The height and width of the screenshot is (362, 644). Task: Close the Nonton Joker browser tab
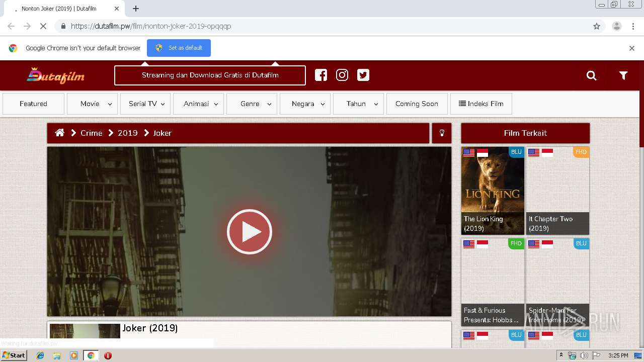tap(117, 9)
